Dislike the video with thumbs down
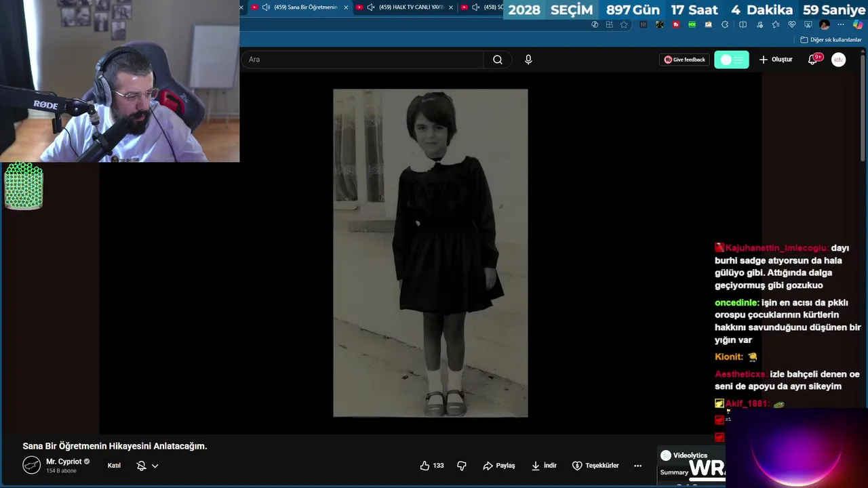This screenshot has width=868, height=488. (462, 466)
